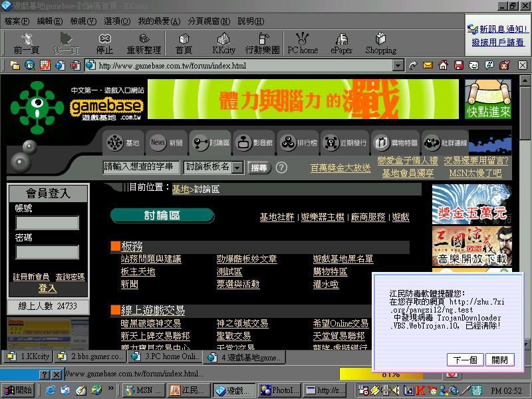
Task: Open the 我的最愛(A) menu
Action: click(159, 21)
